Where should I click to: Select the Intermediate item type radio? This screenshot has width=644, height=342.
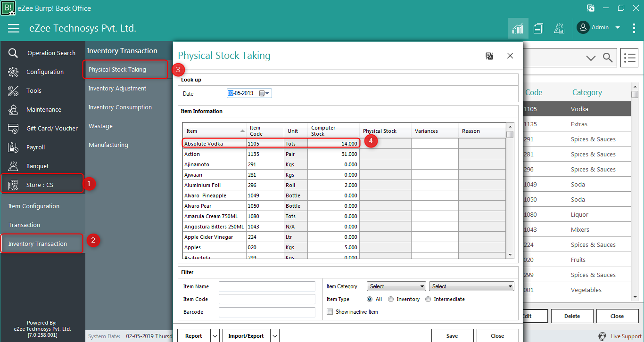(428, 299)
